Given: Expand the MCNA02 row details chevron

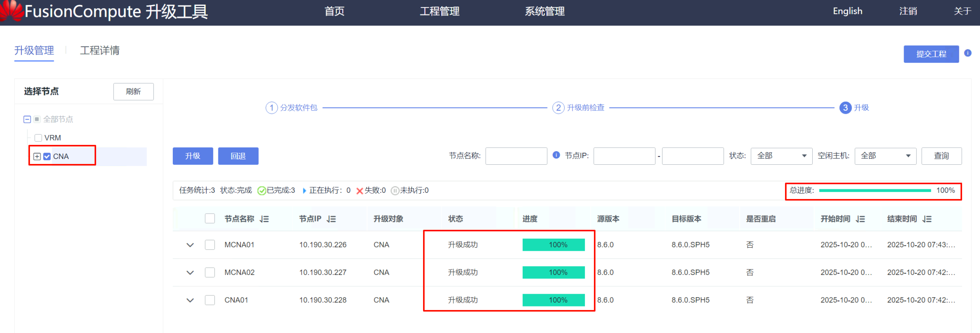Looking at the screenshot, I should (x=190, y=272).
